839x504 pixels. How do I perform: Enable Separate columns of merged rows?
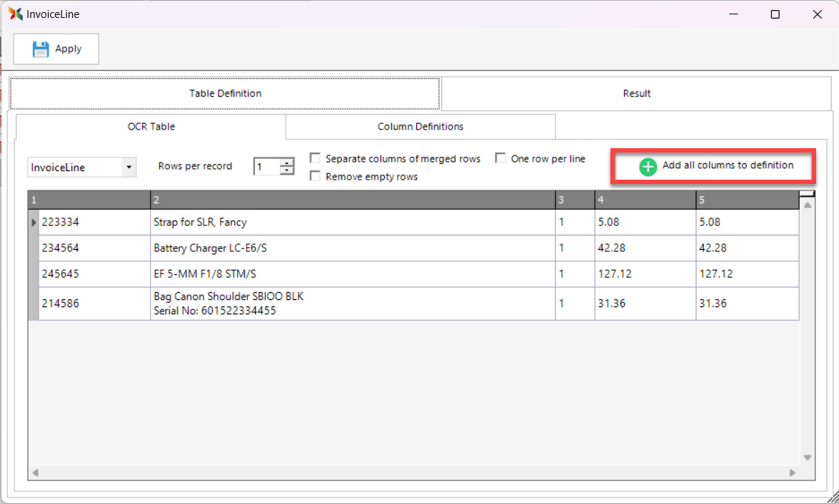[x=315, y=158]
